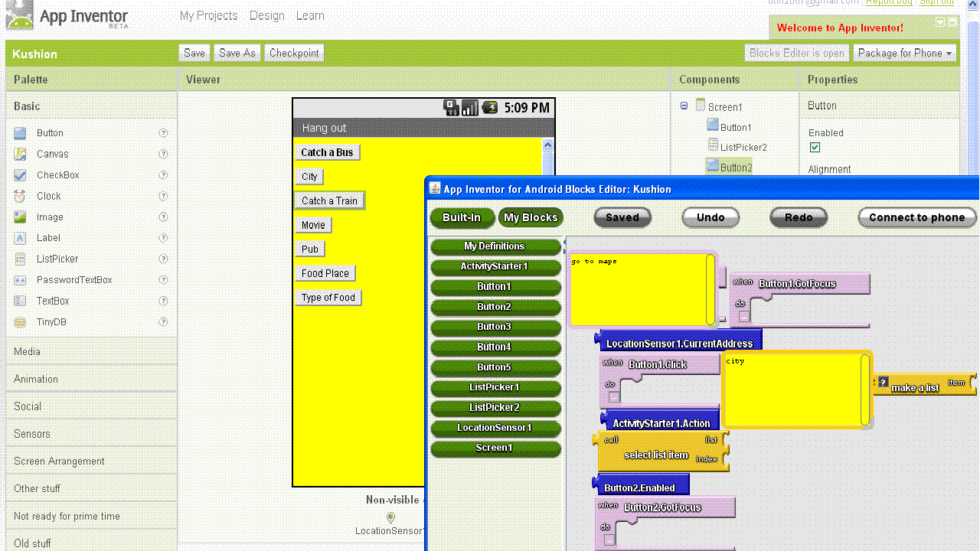Expand the Media palette section
980x551 pixels.
(x=28, y=352)
